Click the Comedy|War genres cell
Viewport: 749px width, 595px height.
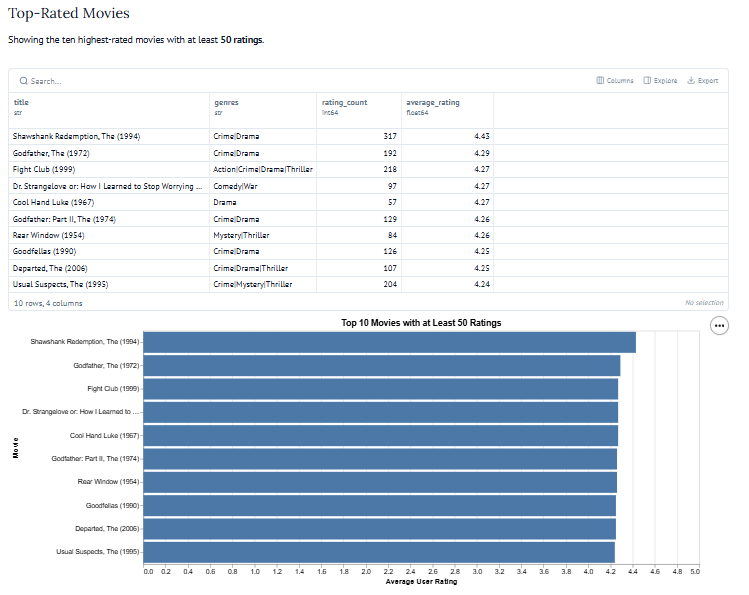(263, 186)
